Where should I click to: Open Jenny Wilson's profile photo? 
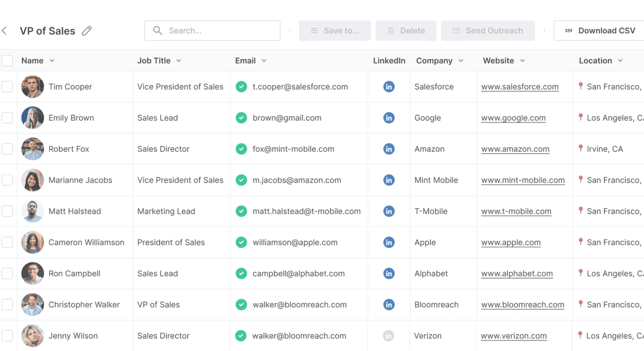click(33, 336)
